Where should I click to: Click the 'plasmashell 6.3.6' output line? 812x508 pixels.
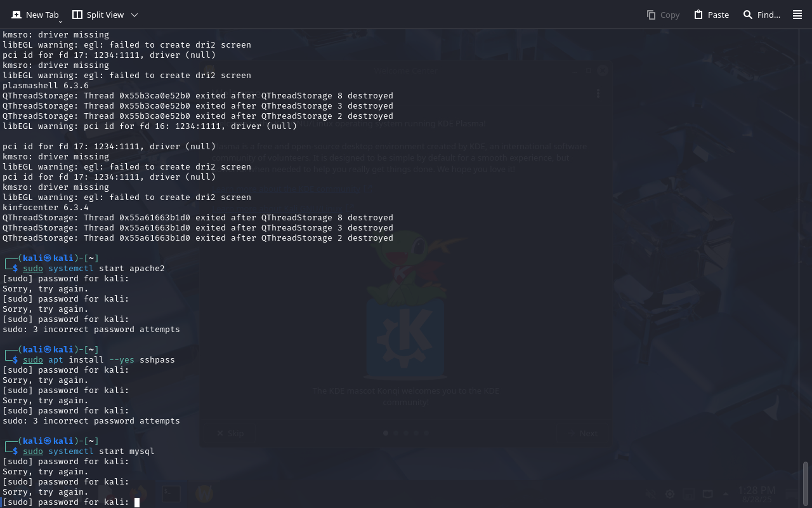click(46, 86)
